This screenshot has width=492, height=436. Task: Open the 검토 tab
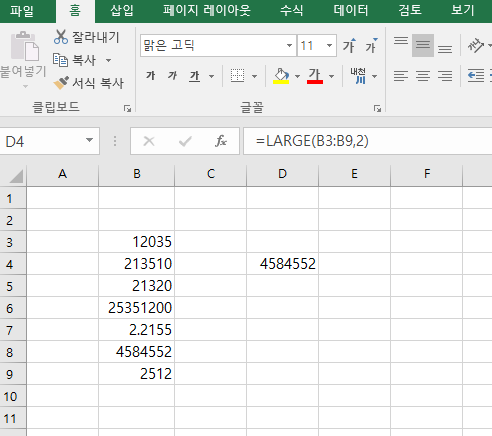[410, 11]
